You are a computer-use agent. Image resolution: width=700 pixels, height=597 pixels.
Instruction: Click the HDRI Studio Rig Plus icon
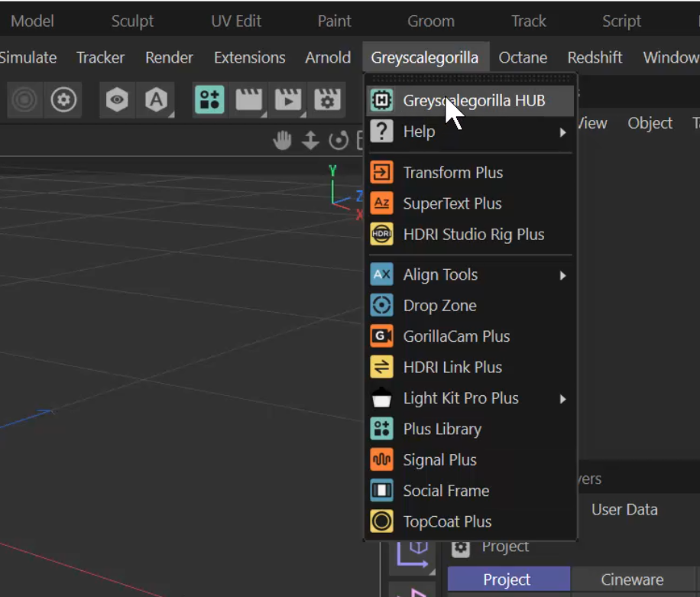pos(381,234)
